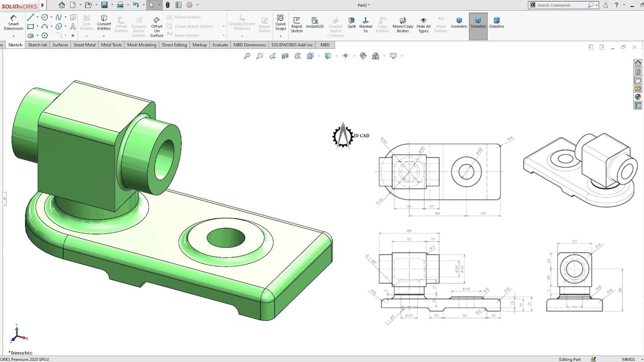This screenshot has height=362, width=644.
Task: Click Normal To view tool
Action: click(x=366, y=24)
